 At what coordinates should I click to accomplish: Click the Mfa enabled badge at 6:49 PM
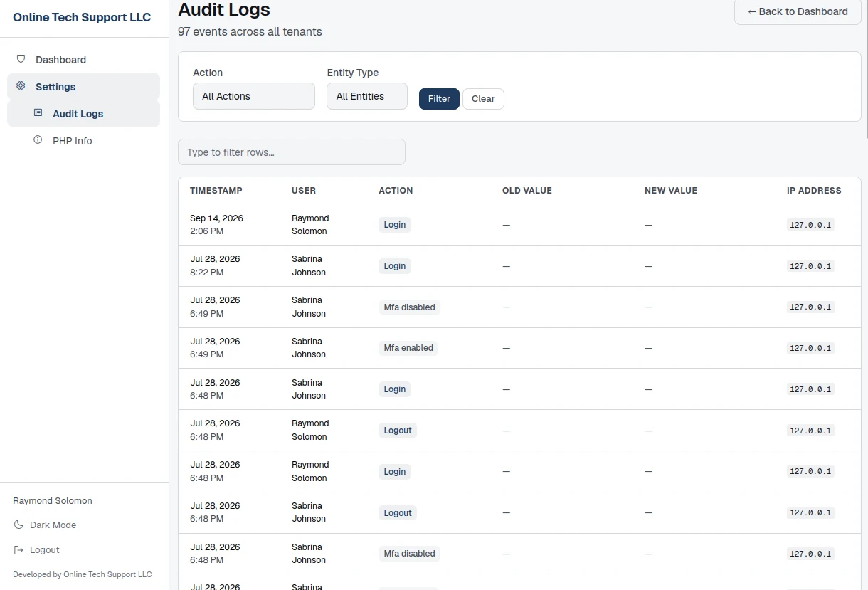[408, 348]
